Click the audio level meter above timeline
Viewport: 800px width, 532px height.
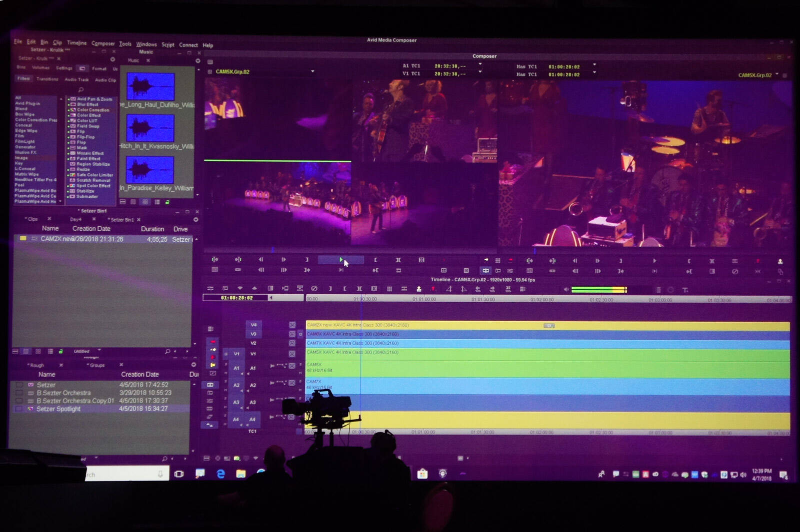pyautogui.click(x=599, y=290)
